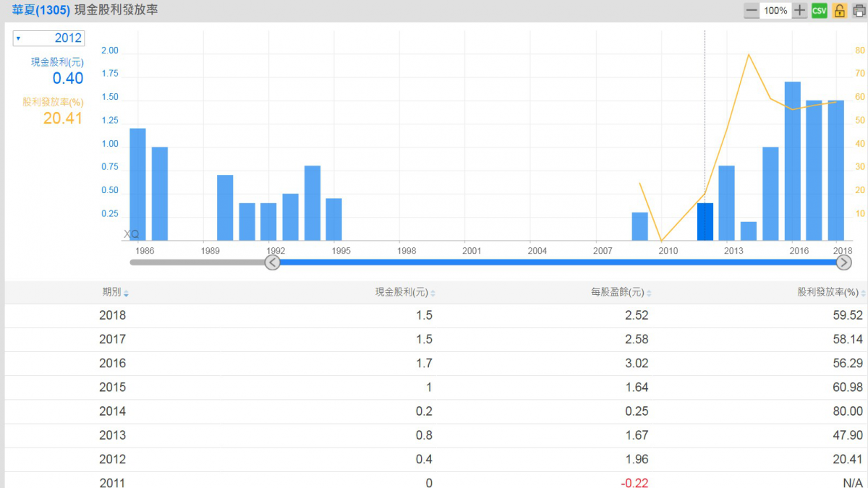The image size is (868, 488).
Task: Select the highlighted 2012 bar in chart
Action: (x=705, y=221)
